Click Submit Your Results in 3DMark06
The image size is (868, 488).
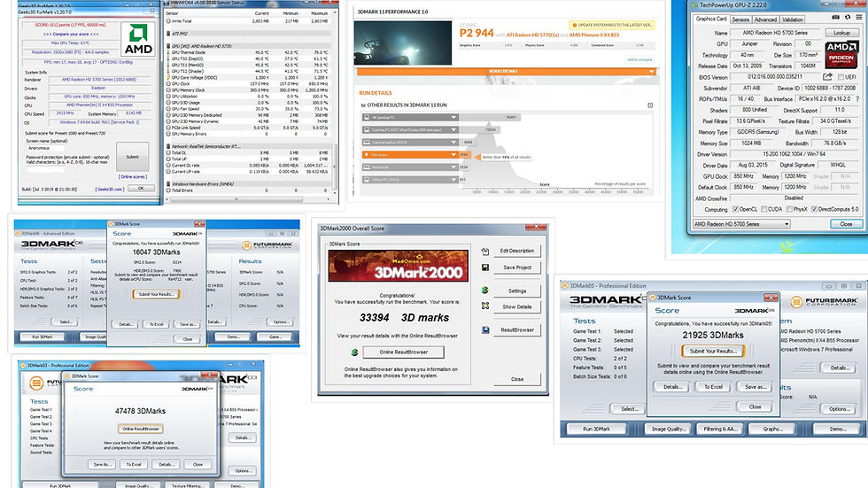pyautogui.click(x=156, y=294)
